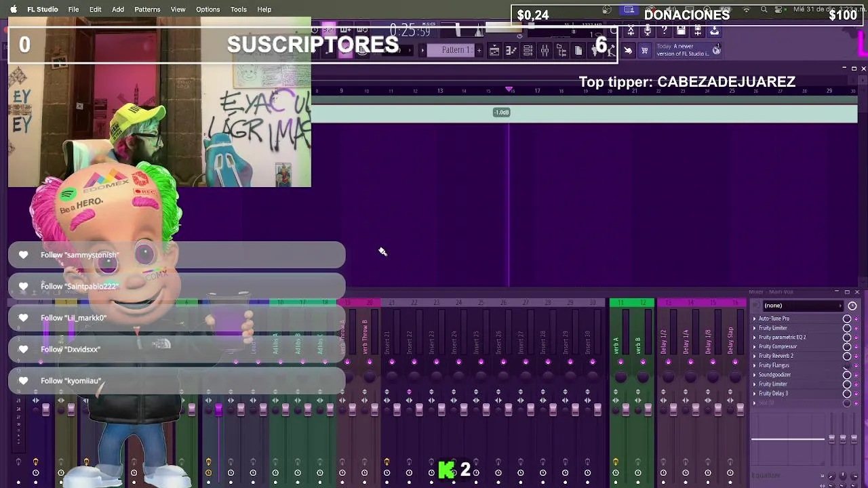Image resolution: width=868 pixels, height=488 pixels.
Task: Open help via question mark icon
Action: coord(665,30)
